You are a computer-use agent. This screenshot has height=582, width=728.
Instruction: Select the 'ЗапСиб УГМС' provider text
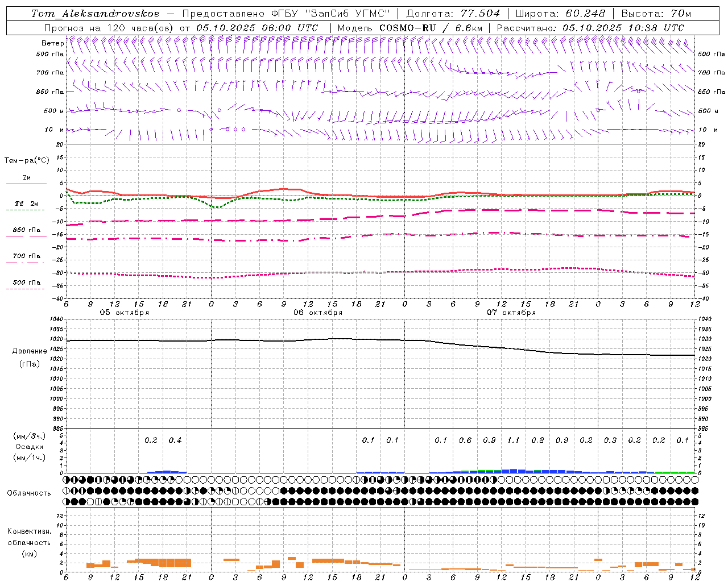tap(347, 14)
